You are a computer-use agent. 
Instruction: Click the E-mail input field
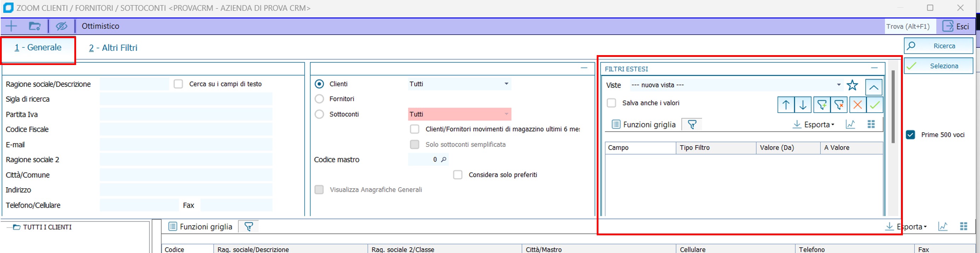pyautogui.click(x=186, y=145)
